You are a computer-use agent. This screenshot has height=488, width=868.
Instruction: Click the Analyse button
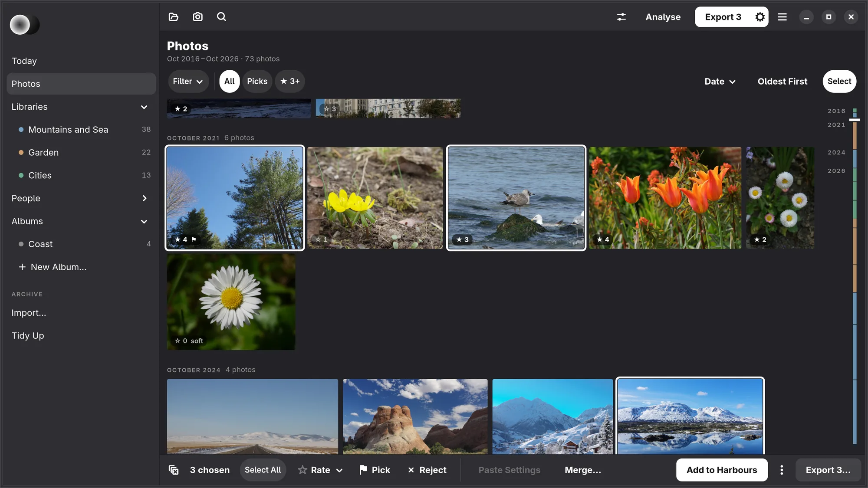tap(663, 17)
